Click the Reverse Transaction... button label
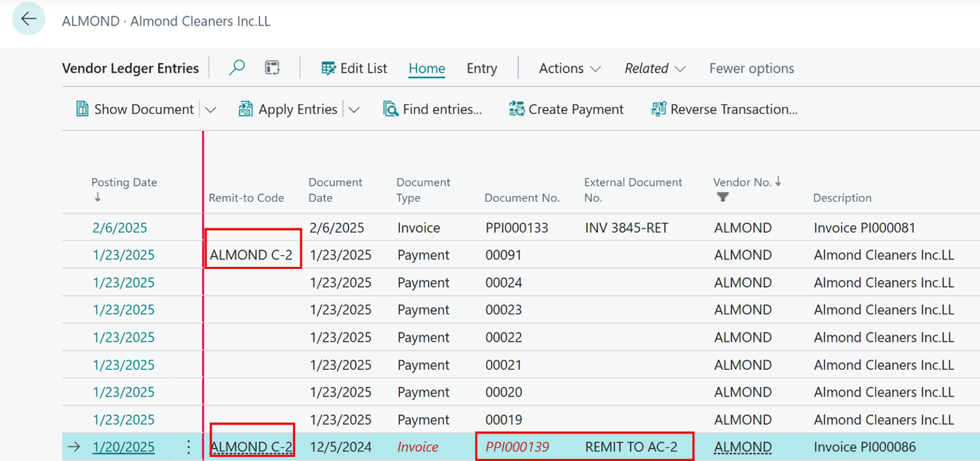The image size is (980, 461). click(x=734, y=110)
